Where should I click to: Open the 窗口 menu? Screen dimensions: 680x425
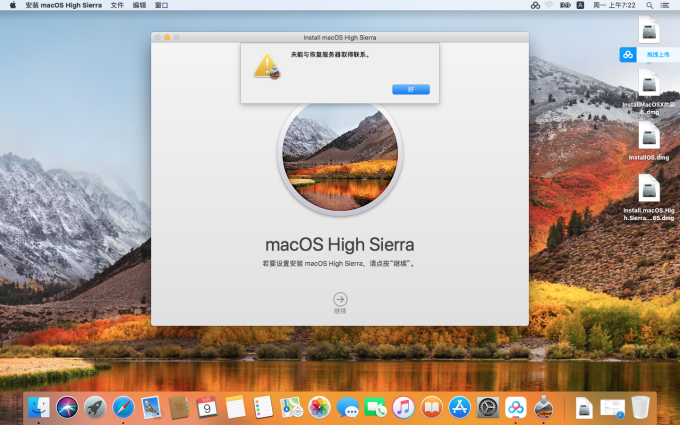coord(161,5)
